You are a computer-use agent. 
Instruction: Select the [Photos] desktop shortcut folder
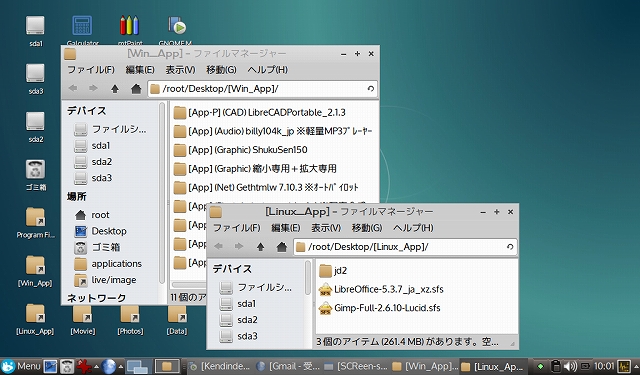[130, 313]
